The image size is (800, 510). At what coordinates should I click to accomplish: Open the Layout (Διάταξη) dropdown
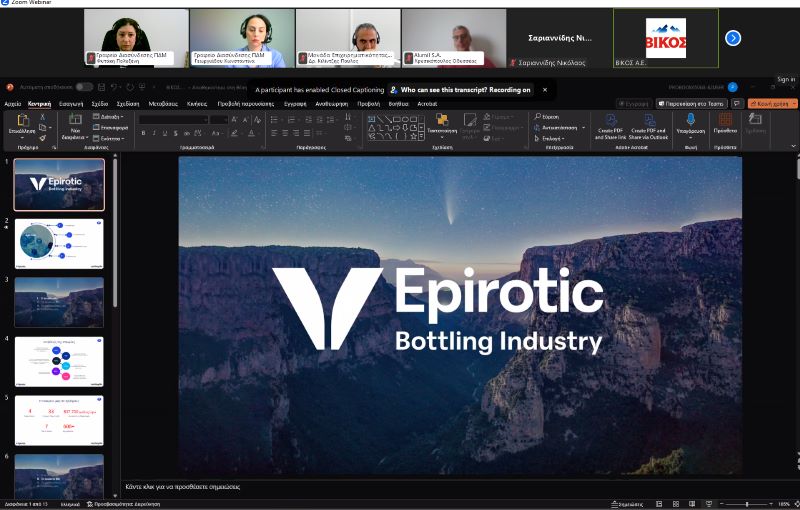(x=110, y=116)
